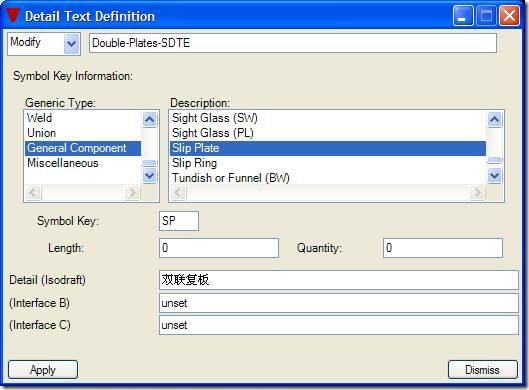Select Sight Glass (SW) description
Screen dimensions: 529x390
(328, 118)
